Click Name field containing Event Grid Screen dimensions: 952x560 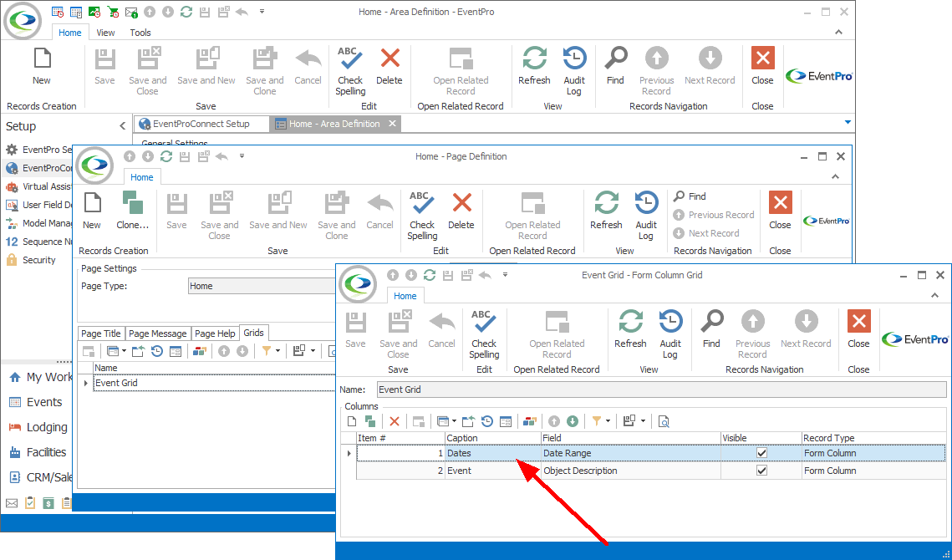661,389
